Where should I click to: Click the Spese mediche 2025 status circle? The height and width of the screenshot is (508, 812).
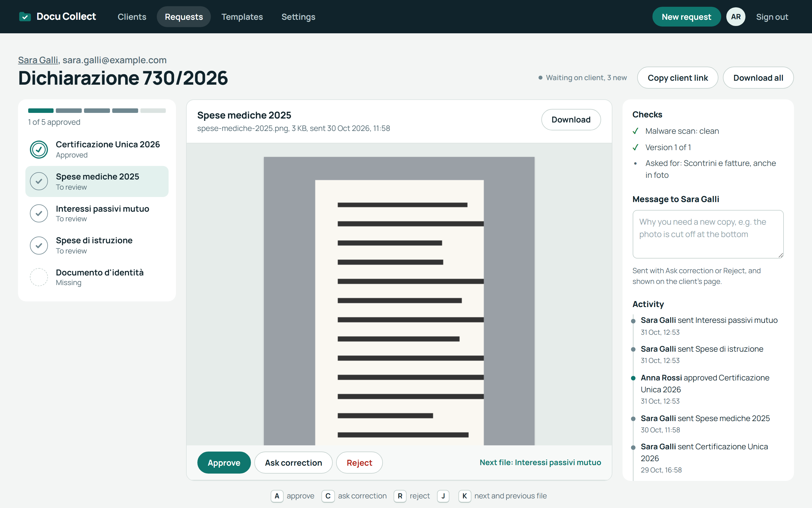(39, 181)
